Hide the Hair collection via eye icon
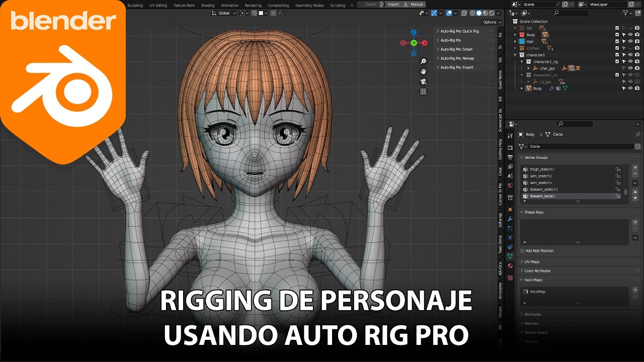Screen dimensions: 644x362 [x=631, y=41]
